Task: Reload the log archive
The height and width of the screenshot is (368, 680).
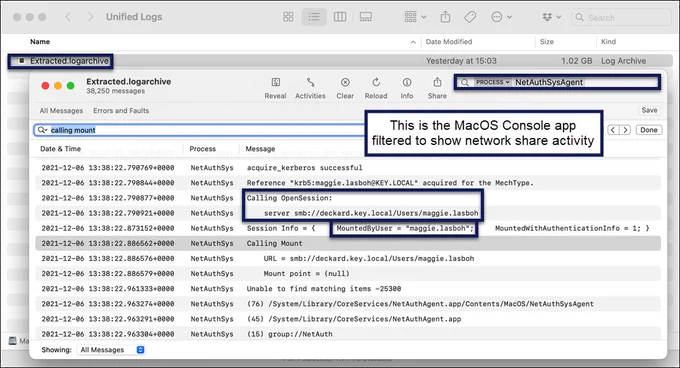Action: pos(376,82)
